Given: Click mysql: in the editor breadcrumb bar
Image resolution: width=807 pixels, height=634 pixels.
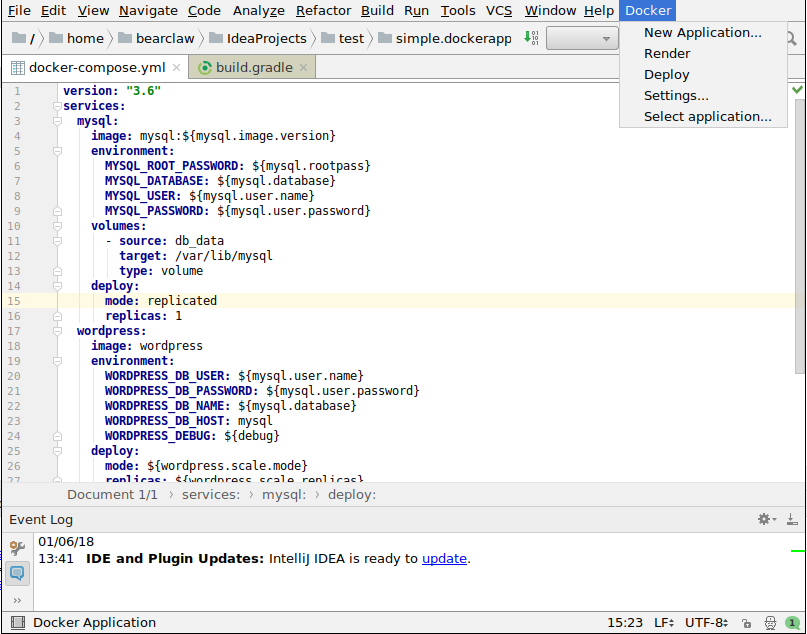Looking at the screenshot, I should [x=284, y=495].
